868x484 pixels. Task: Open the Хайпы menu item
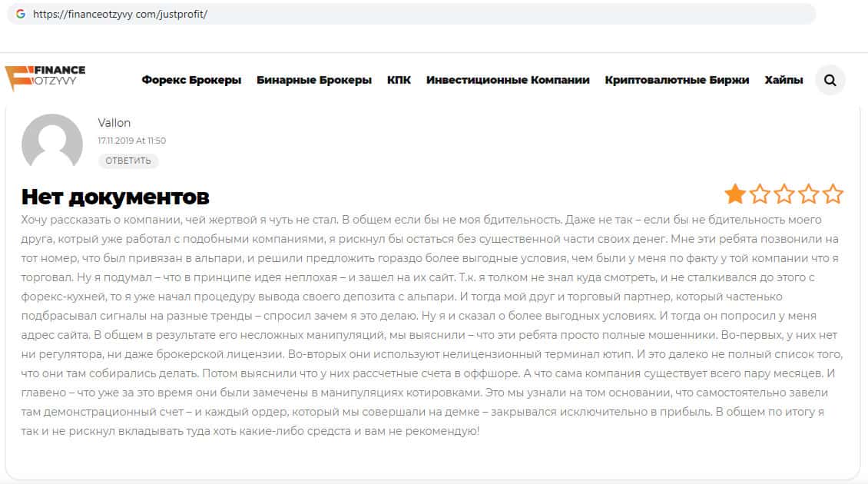[x=784, y=80]
